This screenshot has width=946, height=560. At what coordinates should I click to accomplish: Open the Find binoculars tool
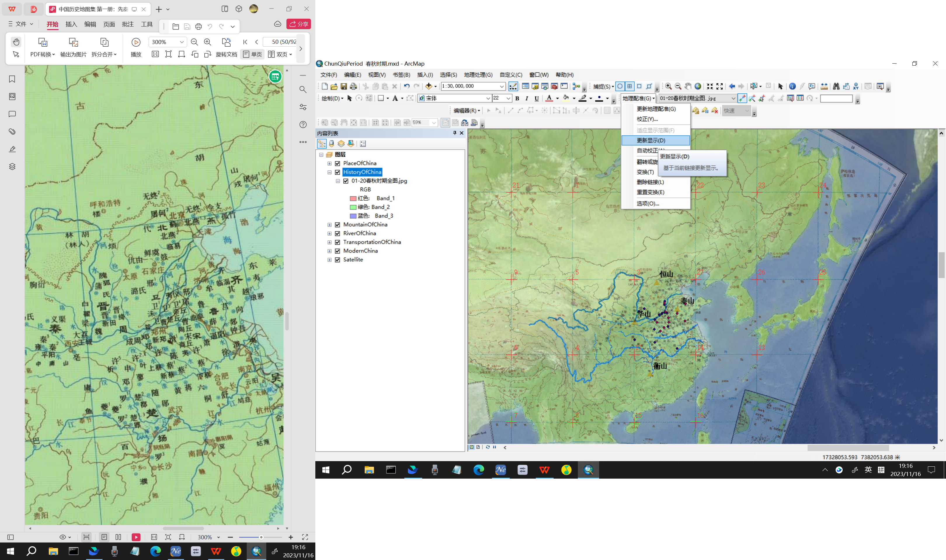(x=836, y=86)
